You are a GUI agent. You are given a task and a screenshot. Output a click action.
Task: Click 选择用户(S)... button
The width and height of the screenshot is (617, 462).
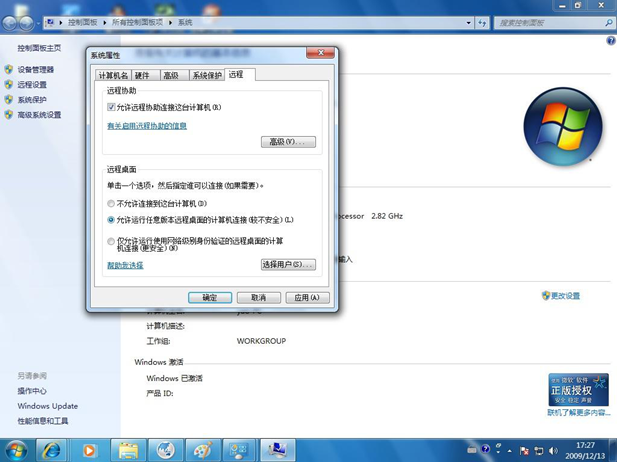(288, 264)
